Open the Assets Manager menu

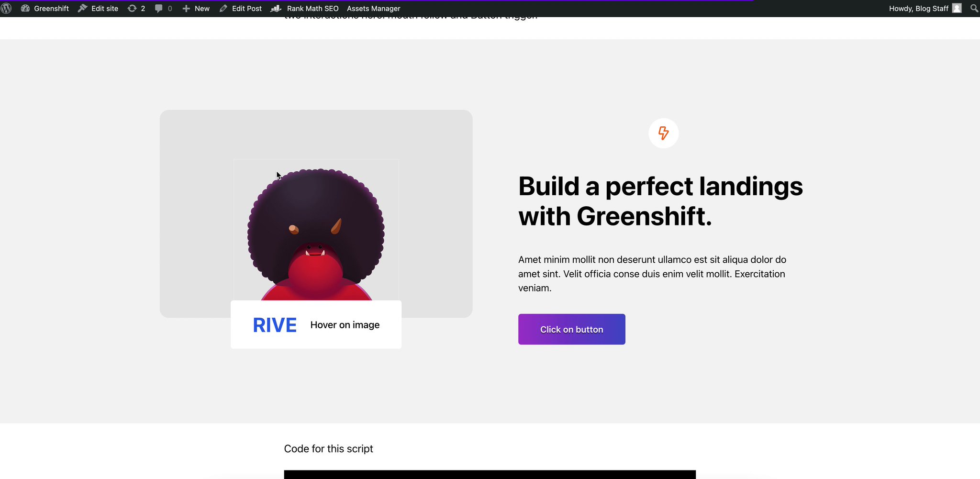click(373, 8)
